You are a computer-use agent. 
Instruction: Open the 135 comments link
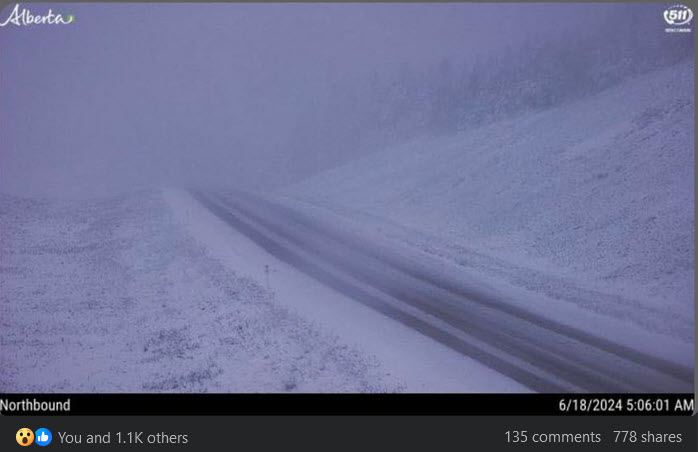click(x=552, y=437)
